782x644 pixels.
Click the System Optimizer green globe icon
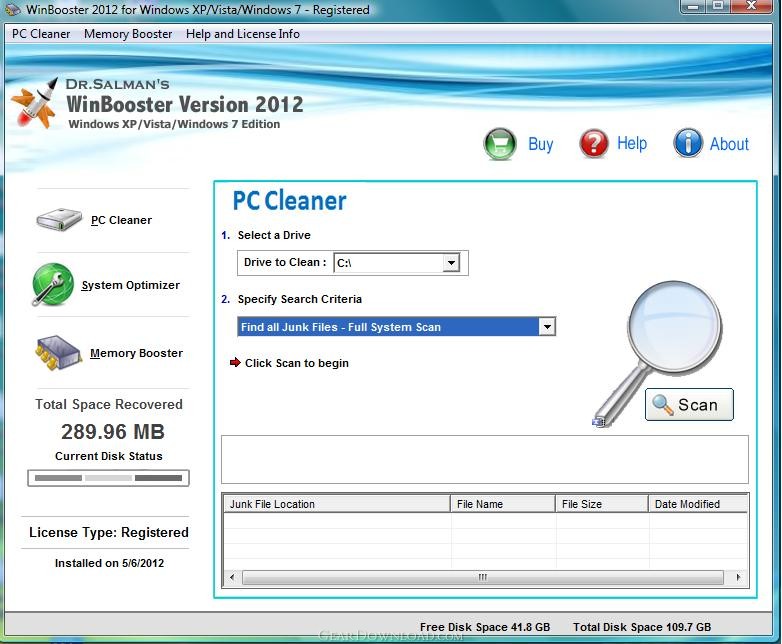pyautogui.click(x=53, y=284)
